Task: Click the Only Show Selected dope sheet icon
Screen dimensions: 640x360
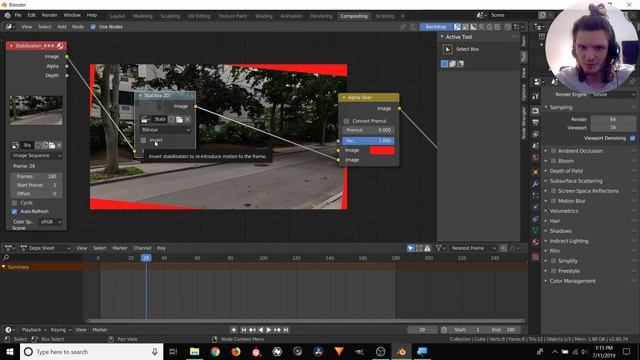Action: pyautogui.click(x=411, y=248)
